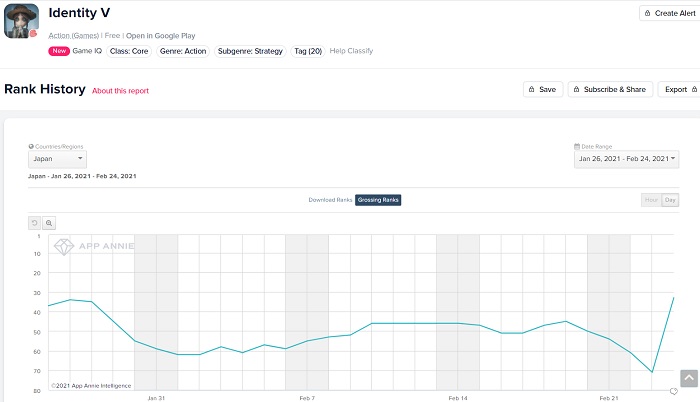Click the Jan 31 axis label
The width and height of the screenshot is (700, 402).
156,398
